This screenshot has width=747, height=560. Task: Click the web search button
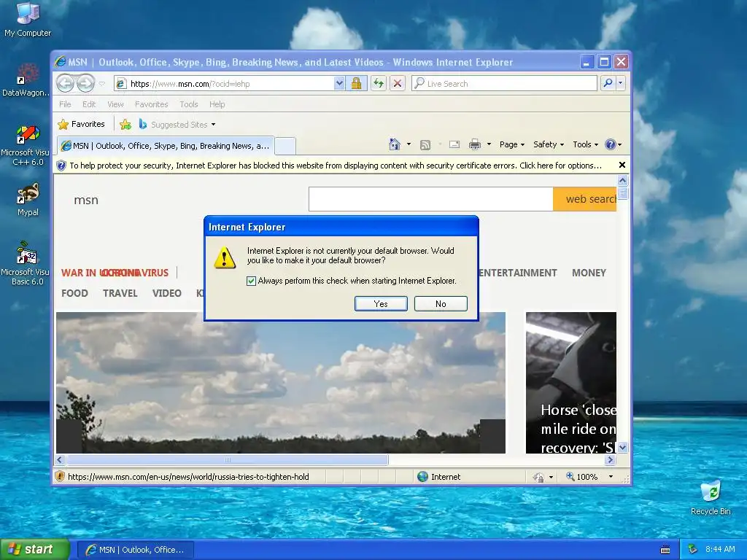click(585, 199)
